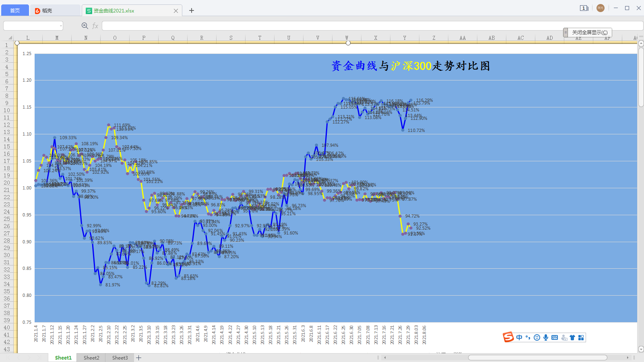Toggle Chinese/English input with the 中 icon
The width and height of the screenshot is (644, 362).
click(x=519, y=337)
